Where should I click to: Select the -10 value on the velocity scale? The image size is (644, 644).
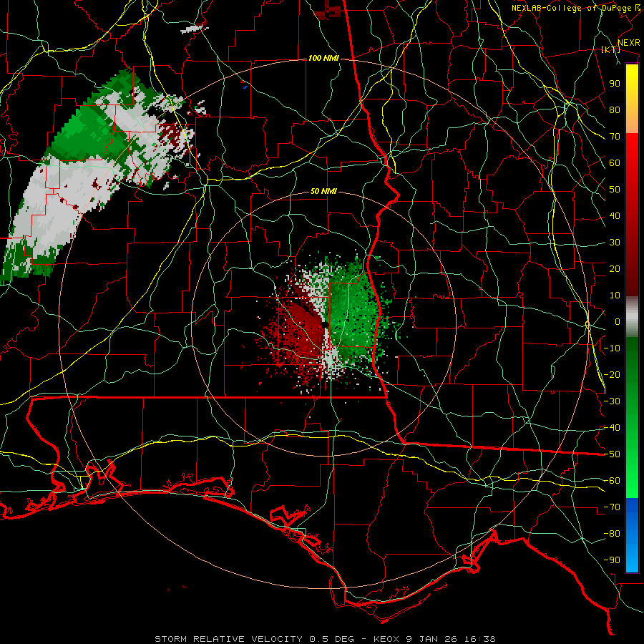pyautogui.click(x=612, y=348)
